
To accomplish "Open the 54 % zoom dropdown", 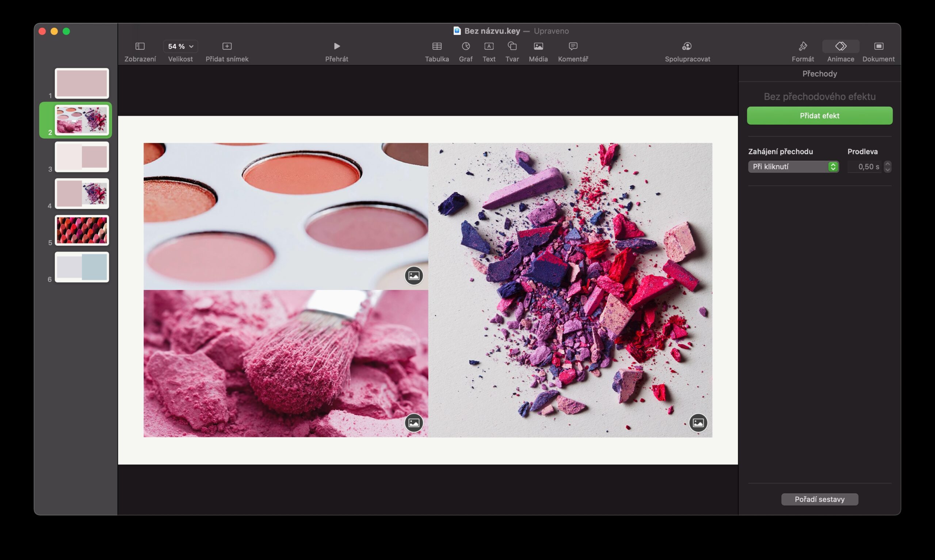I will [x=180, y=46].
